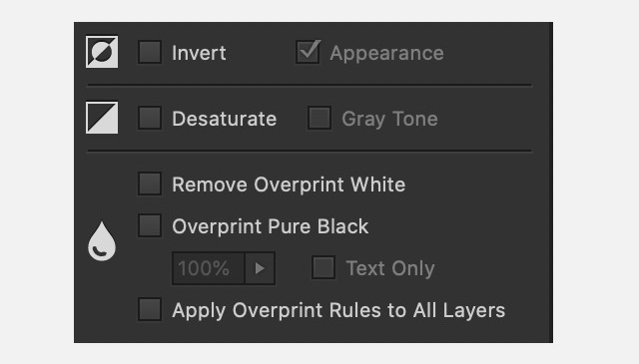The height and width of the screenshot is (364, 639).
Task: Click the Overprint Pure Black label text
Action: pyautogui.click(x=271, y=226)
